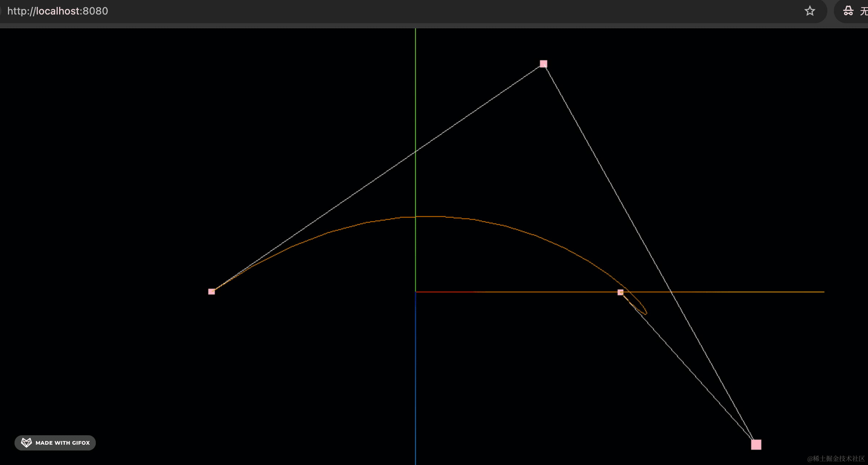Click the incognito profile icon

coord(848,11)
